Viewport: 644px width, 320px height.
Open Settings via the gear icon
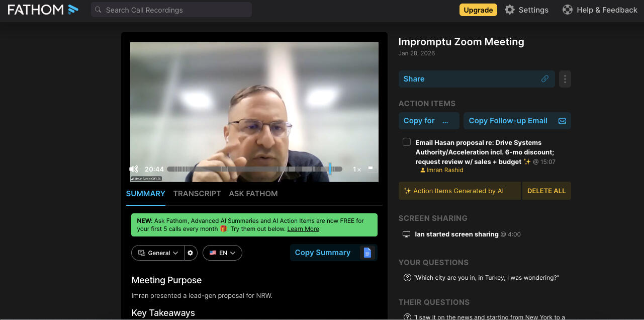coord(510,10)
